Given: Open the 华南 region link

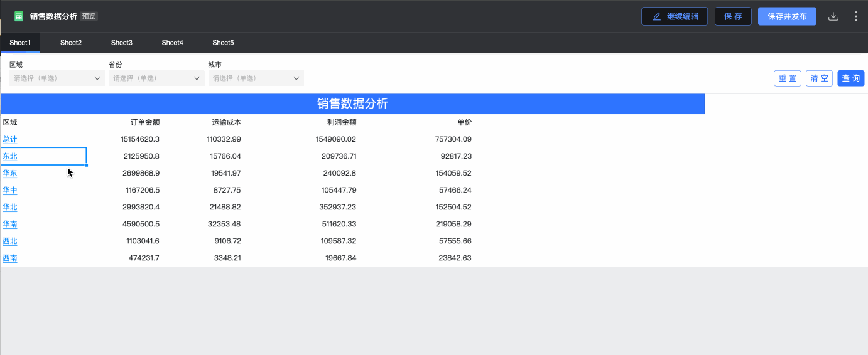Looking at the screenshot, I should 10,224.
